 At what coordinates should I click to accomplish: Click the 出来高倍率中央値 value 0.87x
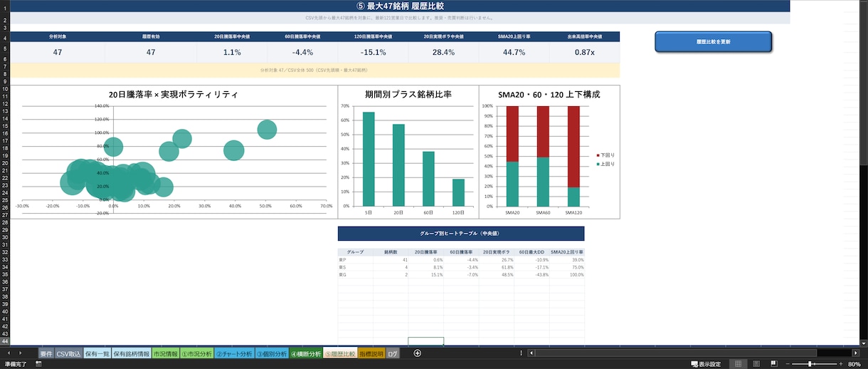coord(584,53)
